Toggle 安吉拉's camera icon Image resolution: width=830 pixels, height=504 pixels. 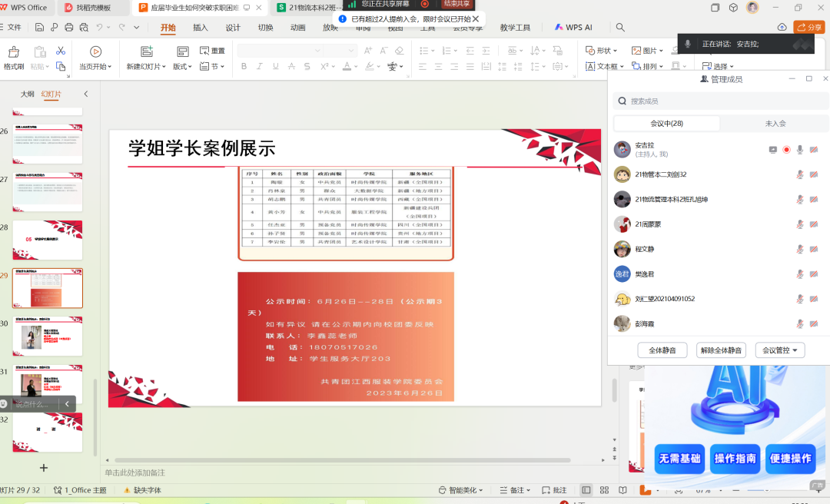tap(814, 150)
